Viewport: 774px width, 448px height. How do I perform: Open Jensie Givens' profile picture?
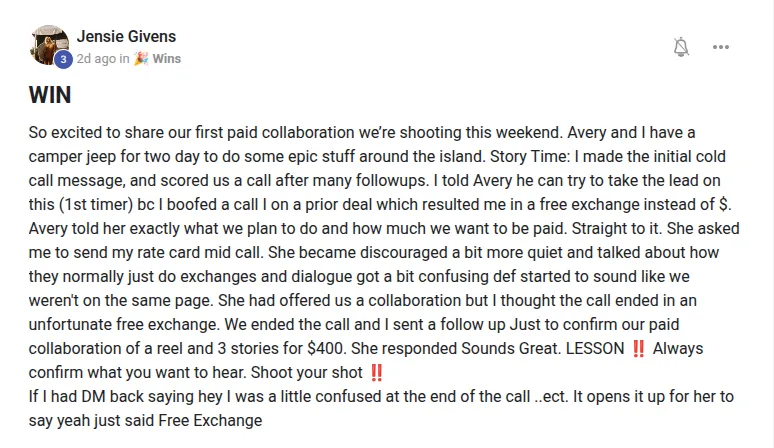pos(49,46)
